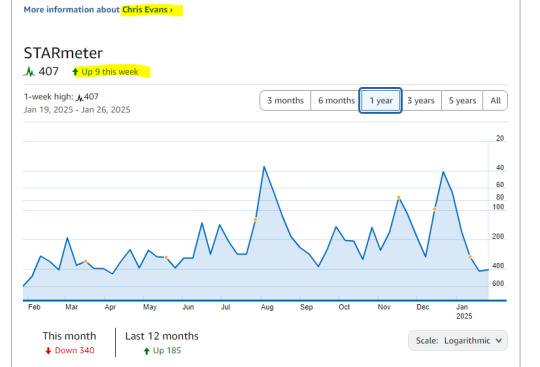540x367 pixels.
Task: Click the 20 value on the y-axis
Action: tap(500, 138)
